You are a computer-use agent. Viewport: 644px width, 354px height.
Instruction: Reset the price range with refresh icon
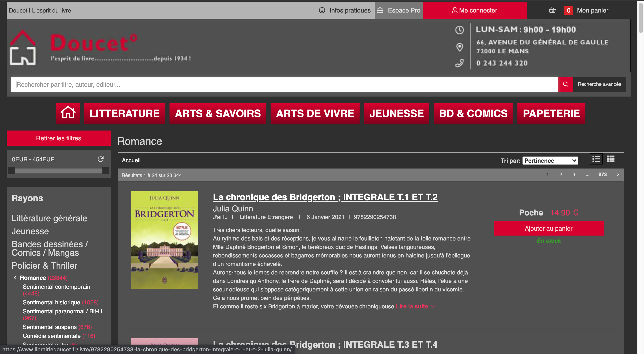100,159
